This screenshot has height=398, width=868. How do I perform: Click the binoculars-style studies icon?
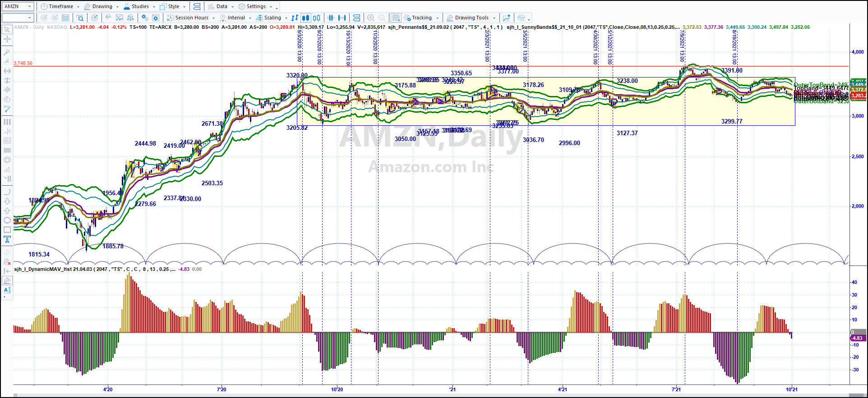point(130,18)
